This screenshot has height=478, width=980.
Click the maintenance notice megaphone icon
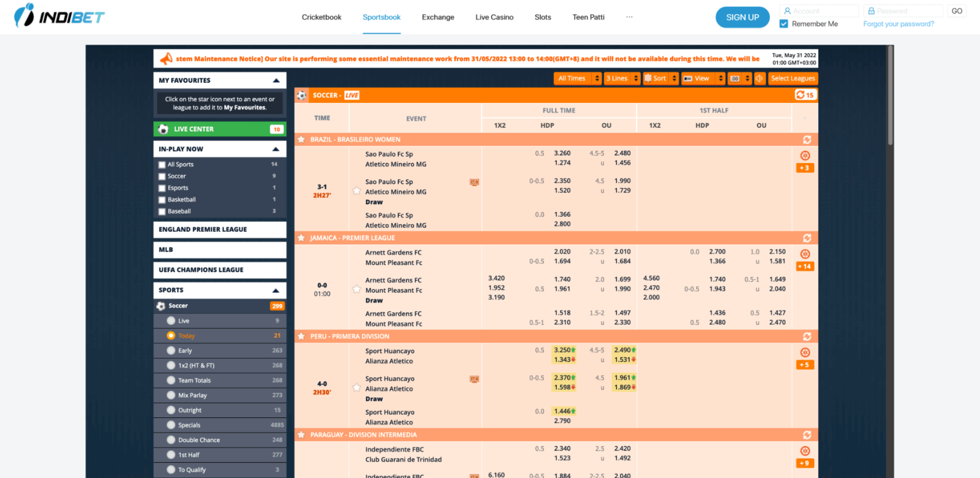166,59
